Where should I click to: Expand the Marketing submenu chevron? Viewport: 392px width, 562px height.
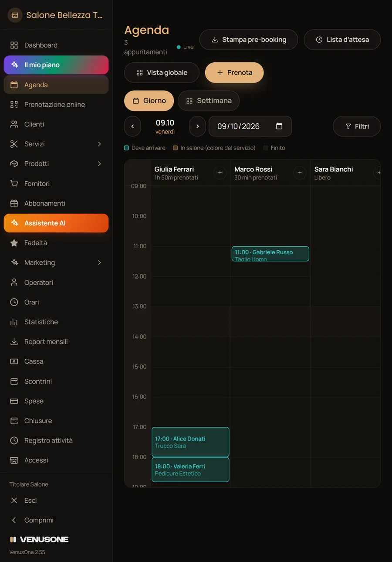(99, 262)
